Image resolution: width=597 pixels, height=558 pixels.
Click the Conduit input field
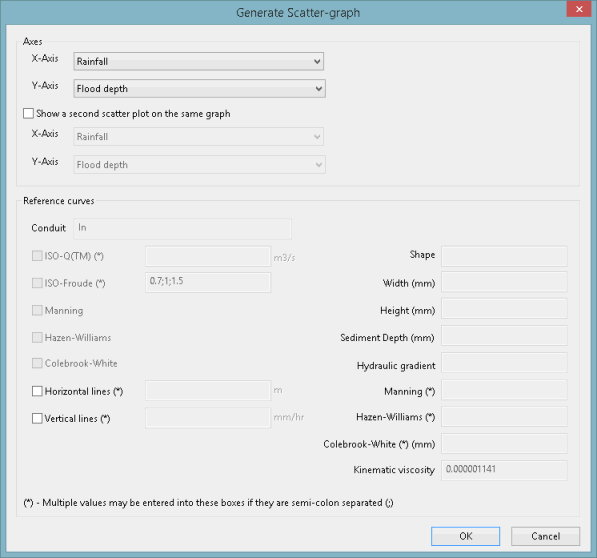tap(182, 228)
